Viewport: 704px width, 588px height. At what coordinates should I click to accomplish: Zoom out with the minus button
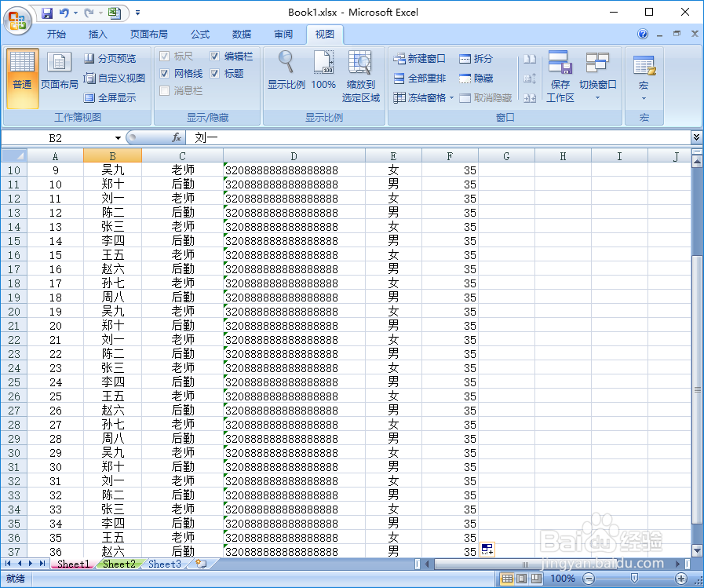coord(589,579)
